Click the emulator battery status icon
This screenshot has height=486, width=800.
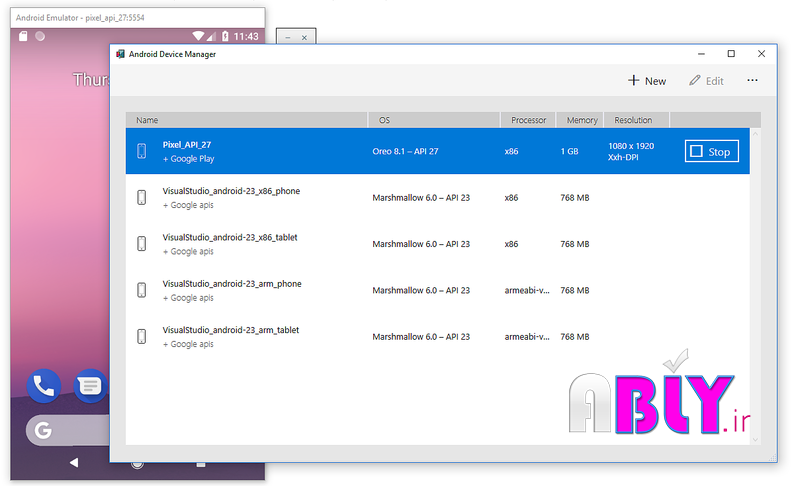[x=225, y=36]
